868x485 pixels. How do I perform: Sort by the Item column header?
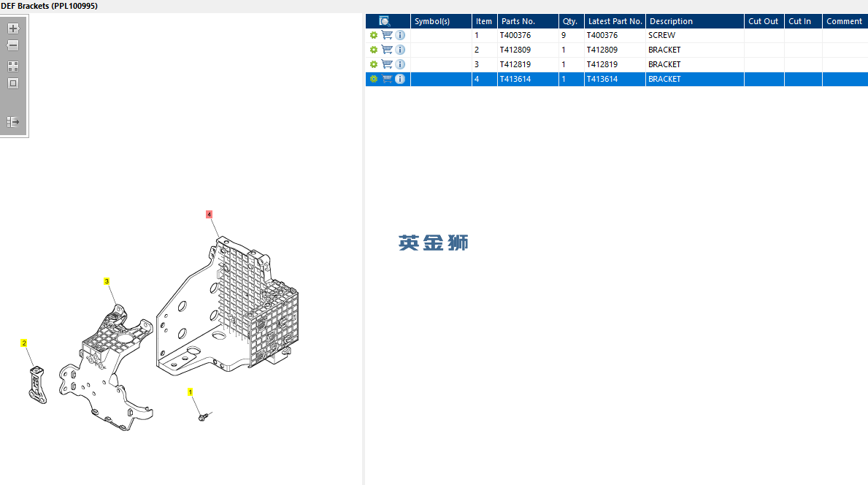click(485, 21)
